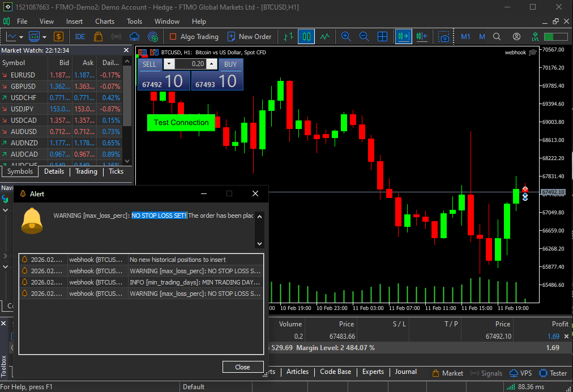
Task: Open the user account profile icon
Action: 516,37
